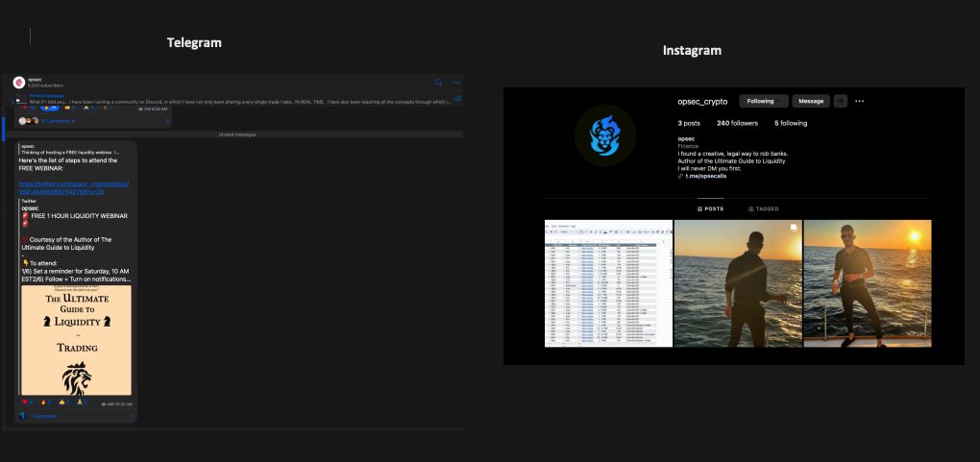Click '240 followers' on the Instagram profile

coord(738,123)
